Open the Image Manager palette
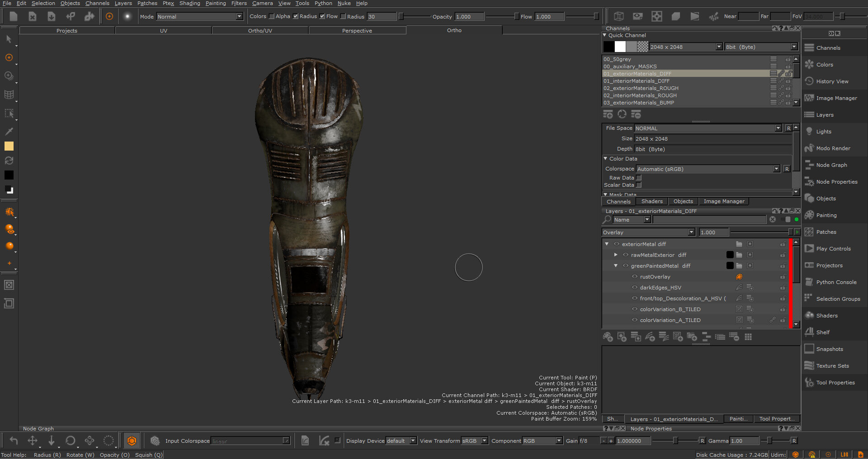The height and width of the screenshot is (459, 868). click(x=836, y=98)
